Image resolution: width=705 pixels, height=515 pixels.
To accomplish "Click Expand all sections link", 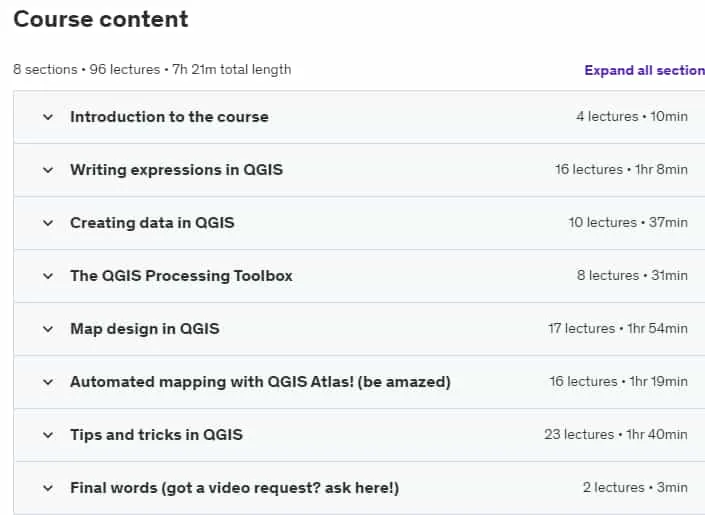I will click(x=644, y=70).
